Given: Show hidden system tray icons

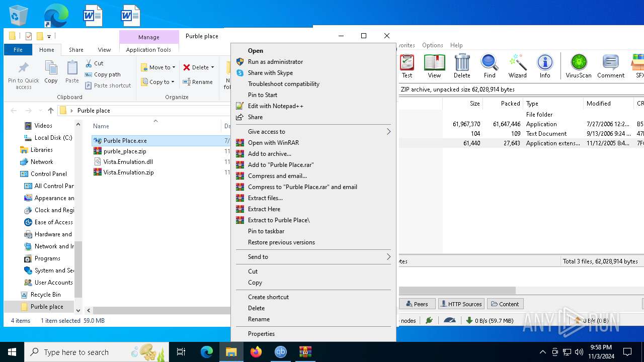Looking at the screenshot, I should [x=542, y=352].
